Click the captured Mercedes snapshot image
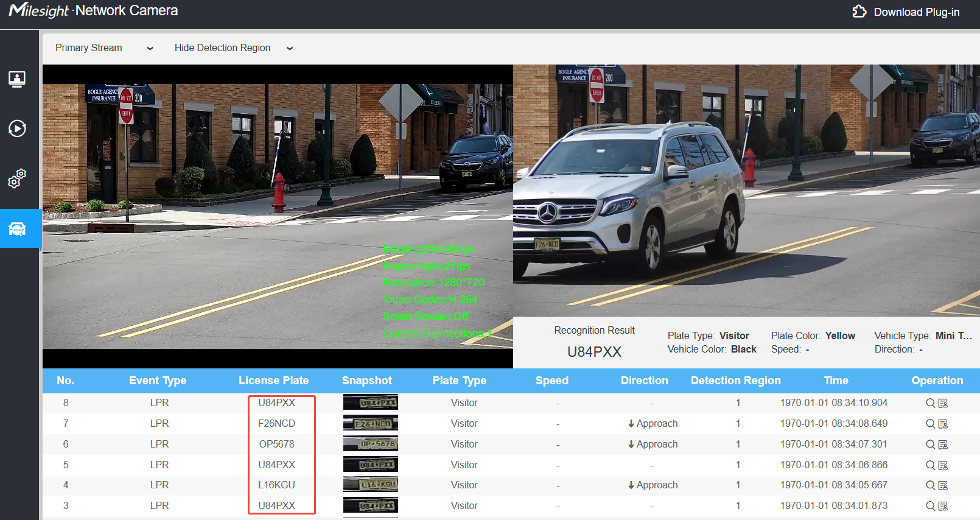Viewport: 980px width, 520px height. pyautogui.click(x=746, y=191)
